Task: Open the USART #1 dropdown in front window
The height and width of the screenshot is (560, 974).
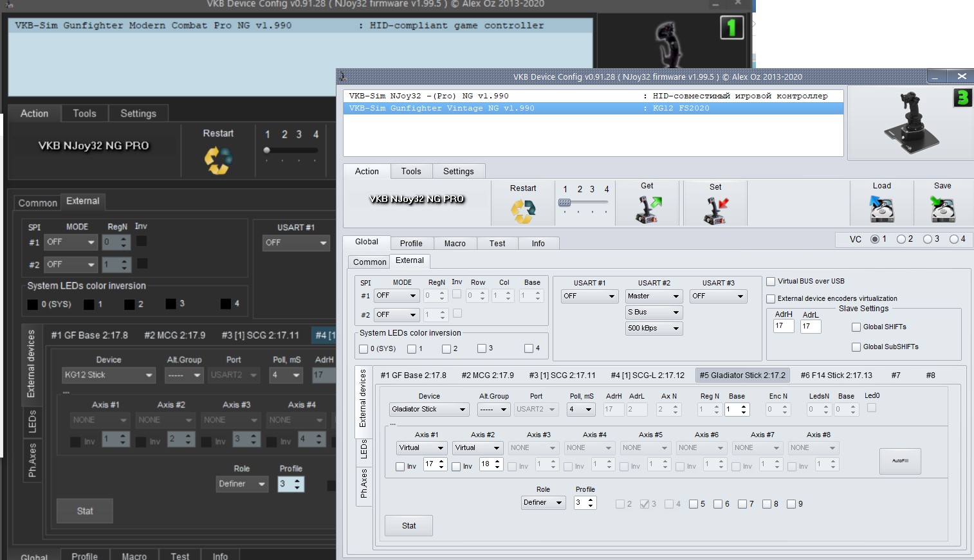Action: click(x=589, y=296)
